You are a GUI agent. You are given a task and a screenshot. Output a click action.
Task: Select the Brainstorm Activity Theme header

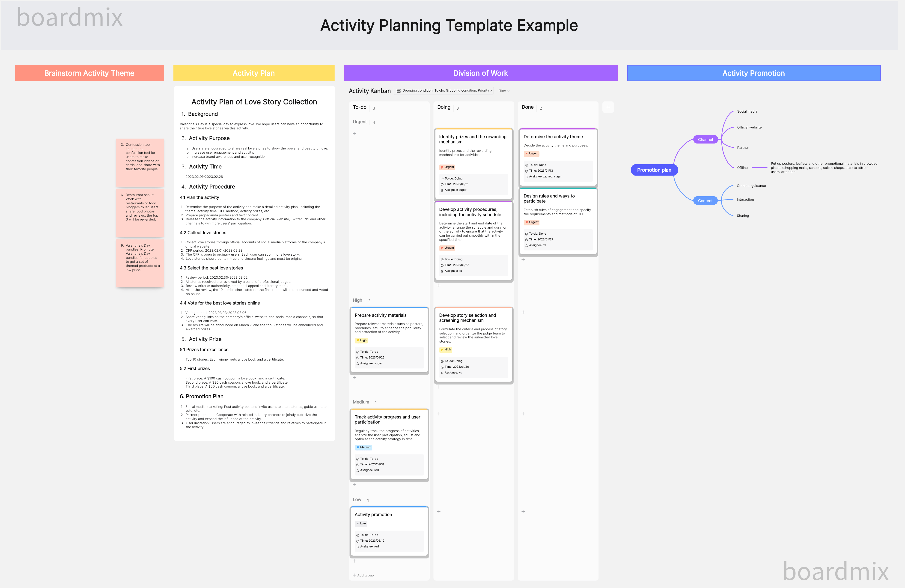89,73
